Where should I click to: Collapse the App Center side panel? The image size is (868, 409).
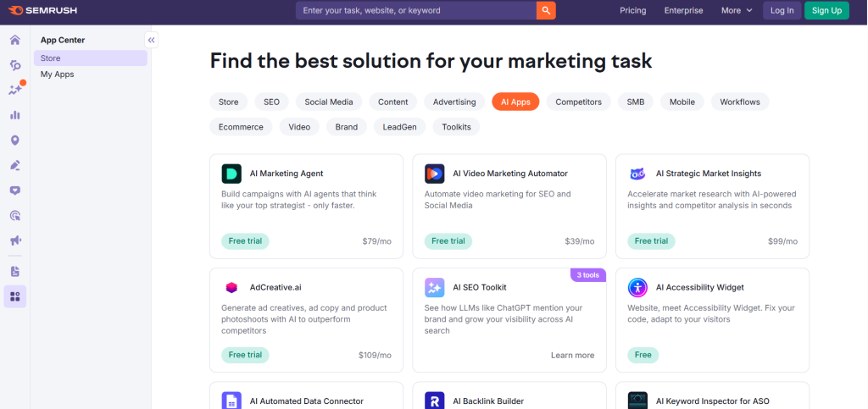[151, 40]
